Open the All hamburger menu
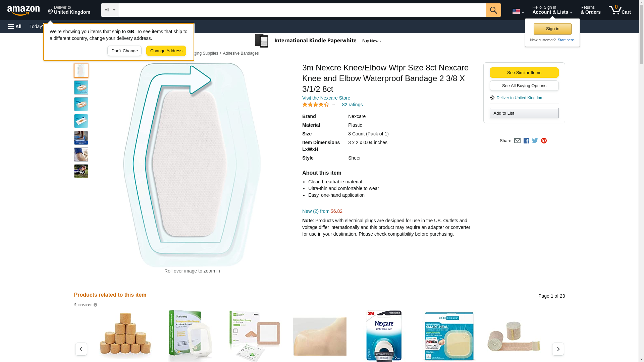644x362 pixels. click(15, 26)
